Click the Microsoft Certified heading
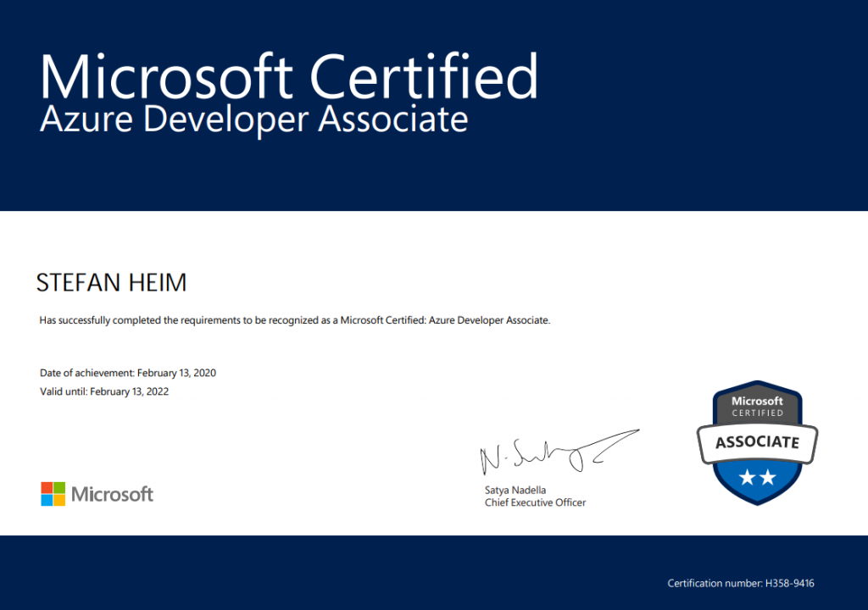The image size is (868, 610). (288, 76)
